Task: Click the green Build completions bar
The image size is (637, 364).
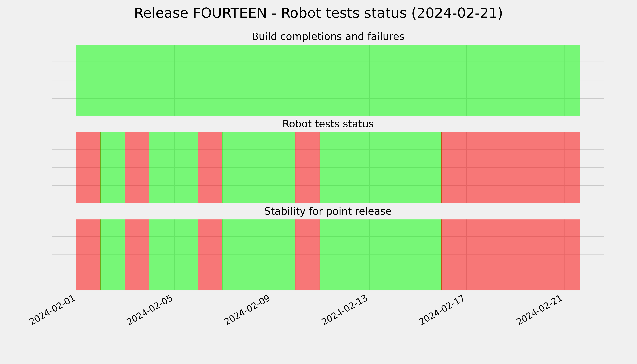Action: pos(328,80)
